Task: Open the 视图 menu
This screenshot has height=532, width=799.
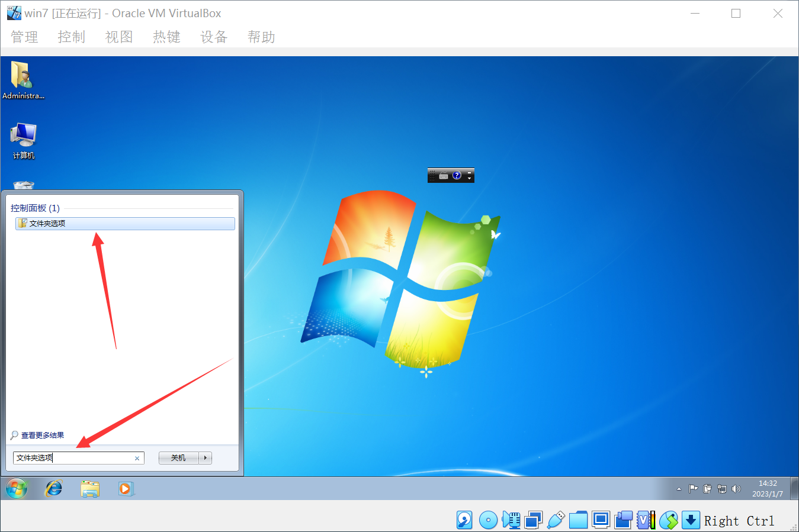Action: (119, 37)
